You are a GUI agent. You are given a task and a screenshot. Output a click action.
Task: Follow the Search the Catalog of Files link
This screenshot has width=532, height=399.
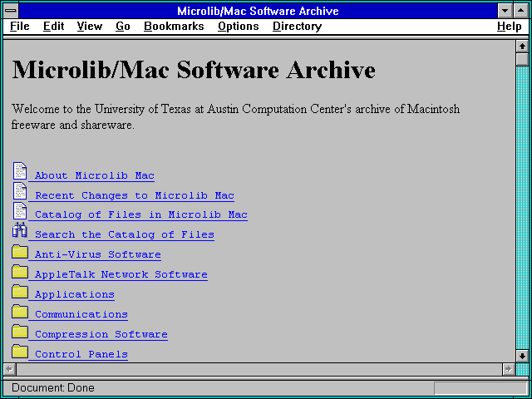[x=125, y=234]
